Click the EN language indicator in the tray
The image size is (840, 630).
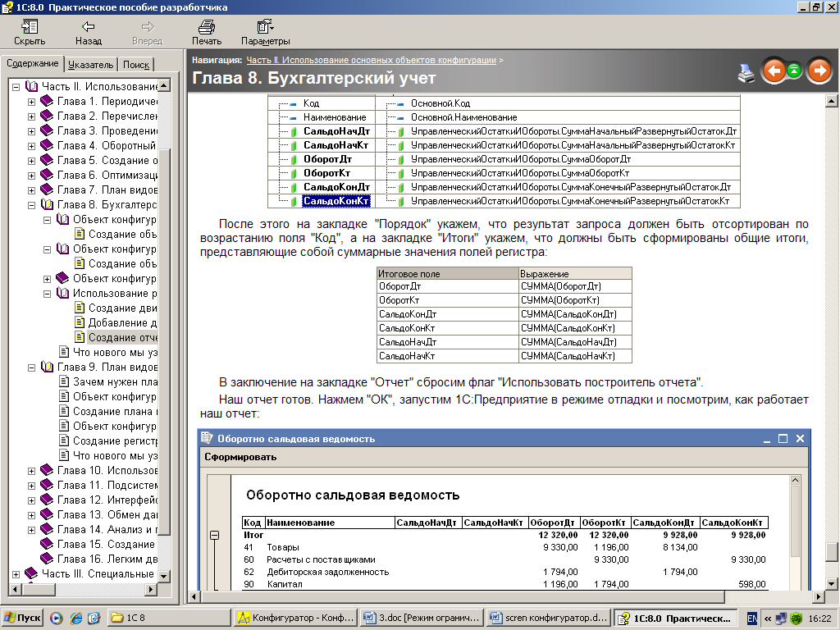coord(751,618)
